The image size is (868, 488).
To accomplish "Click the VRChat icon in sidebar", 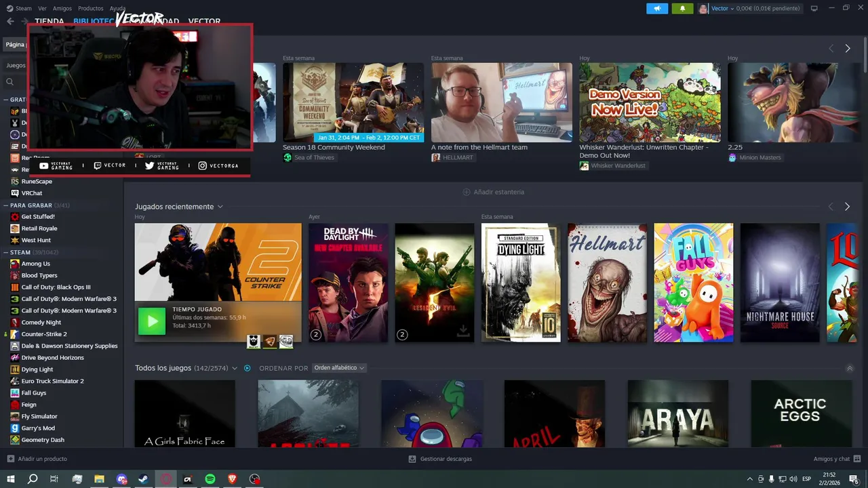I will pos(15,193).
